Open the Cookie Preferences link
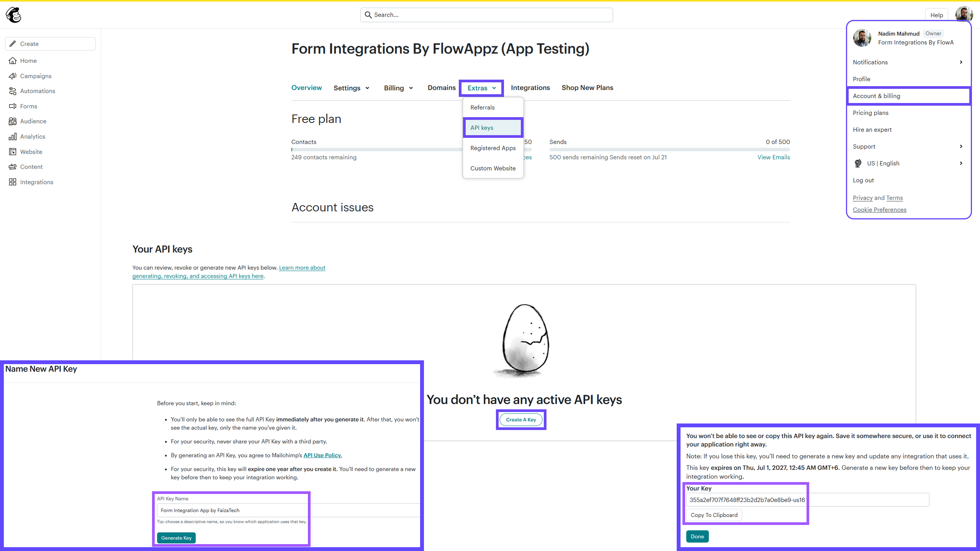 [879, 210]
